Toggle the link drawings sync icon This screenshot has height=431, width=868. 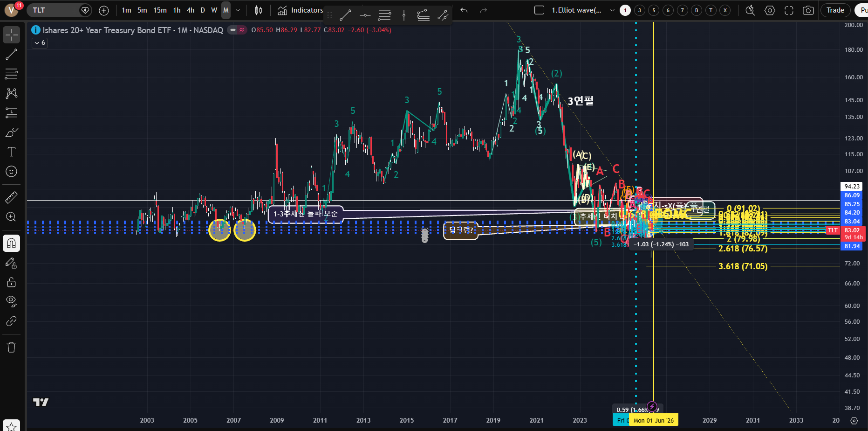tap(12, 321)
